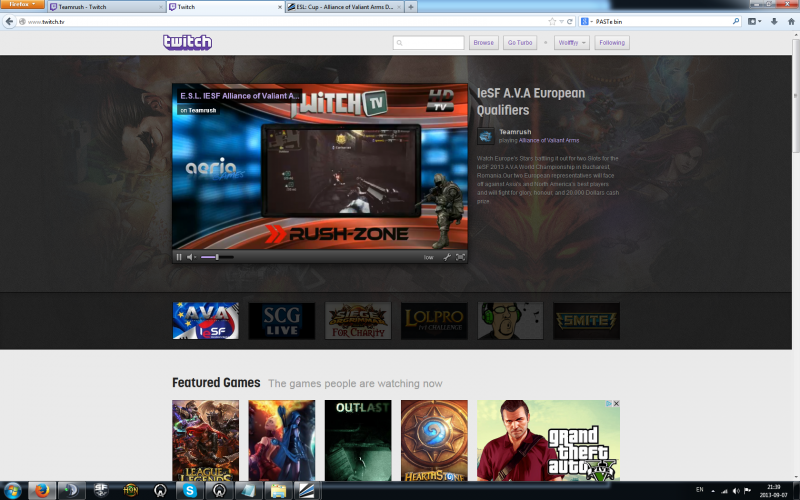Click the Firefox taskbar icon
The height and width of the screenshot is (500, 800).
41,491
